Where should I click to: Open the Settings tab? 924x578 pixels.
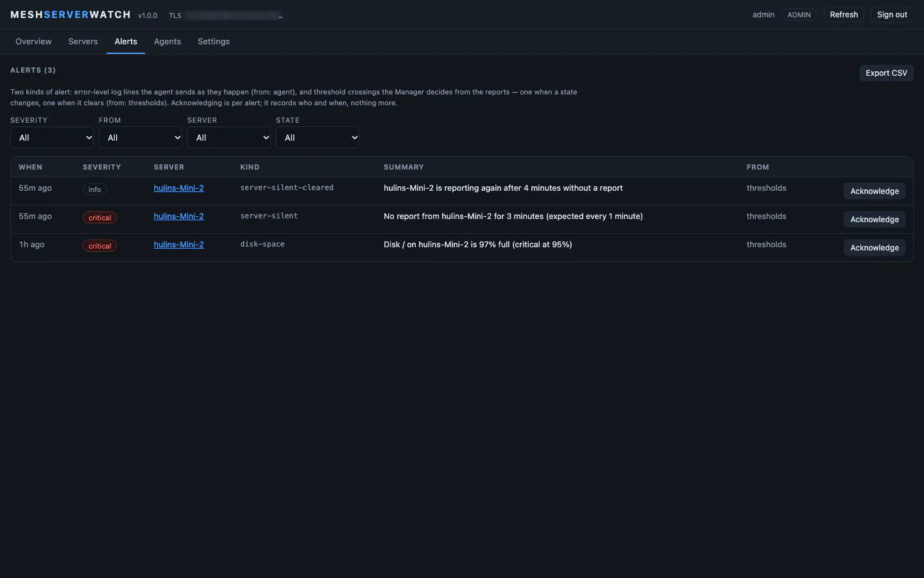214,42
